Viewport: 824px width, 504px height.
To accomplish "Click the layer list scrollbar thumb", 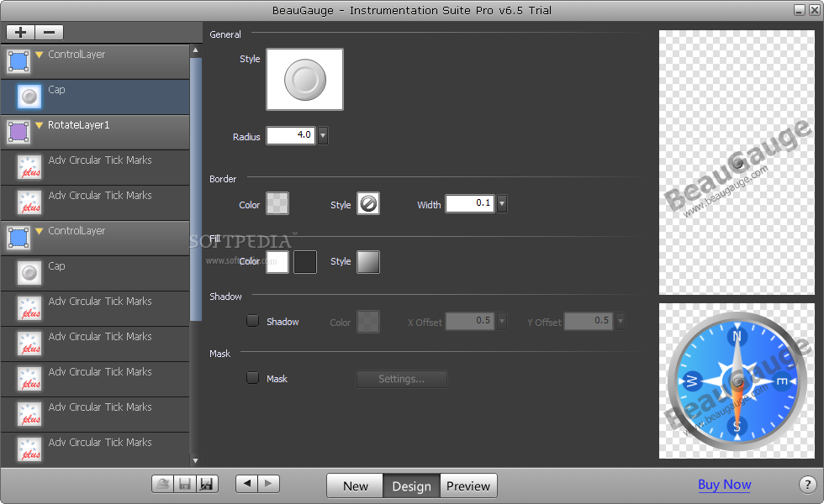I will pos(195,189).
